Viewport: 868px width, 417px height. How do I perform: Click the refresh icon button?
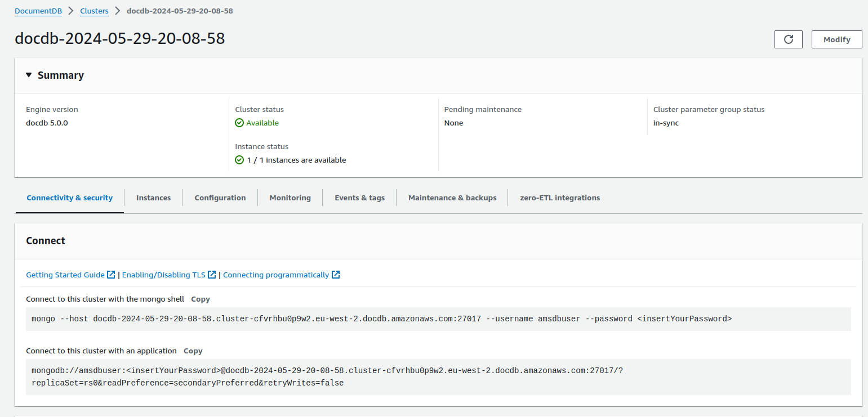(789, 39)
